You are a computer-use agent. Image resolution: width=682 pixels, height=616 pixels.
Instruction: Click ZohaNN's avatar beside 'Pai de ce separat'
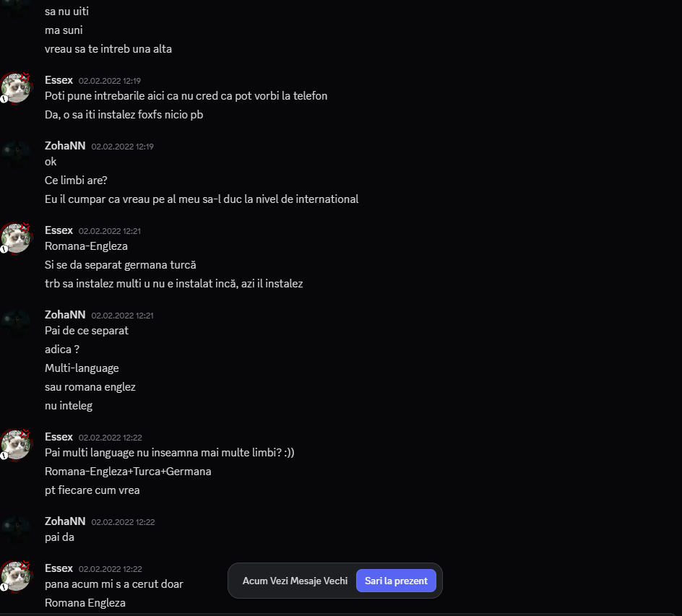tap(16, 322)
